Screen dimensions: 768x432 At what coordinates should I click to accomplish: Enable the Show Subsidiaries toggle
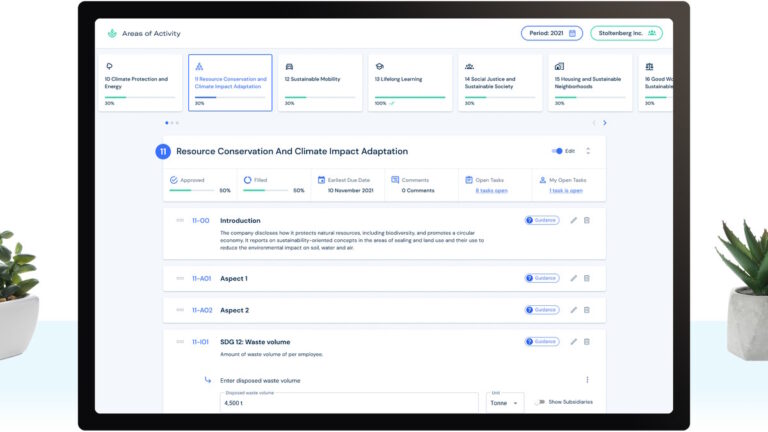coord(540,402)
